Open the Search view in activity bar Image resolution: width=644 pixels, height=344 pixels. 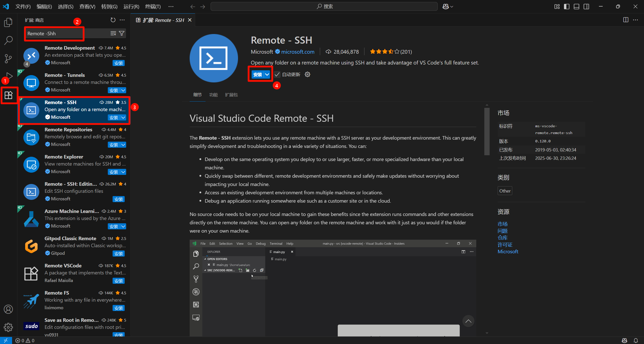(8, 40)
